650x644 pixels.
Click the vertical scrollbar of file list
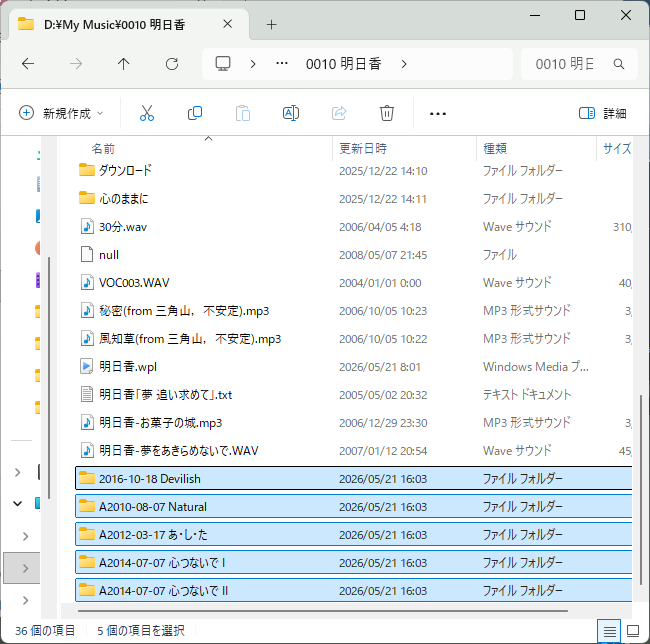click(641, 490)
